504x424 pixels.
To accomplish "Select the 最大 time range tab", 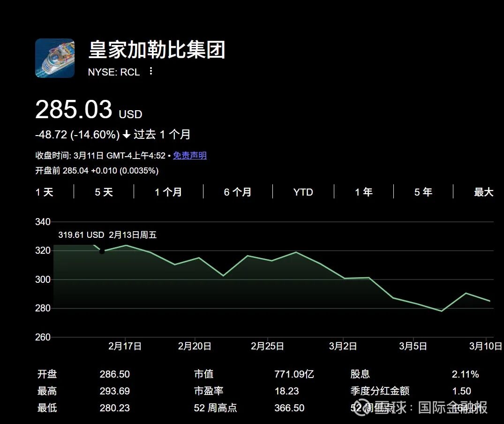I will point(483,192).
